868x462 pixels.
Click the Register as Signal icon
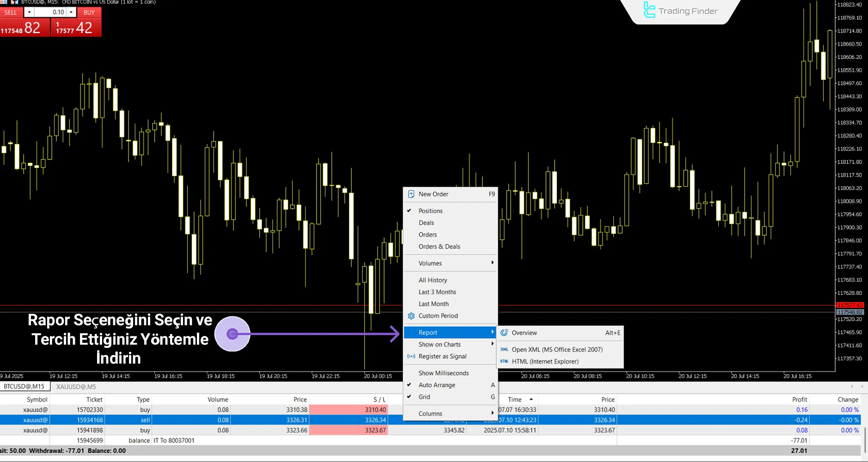point(411,357)
